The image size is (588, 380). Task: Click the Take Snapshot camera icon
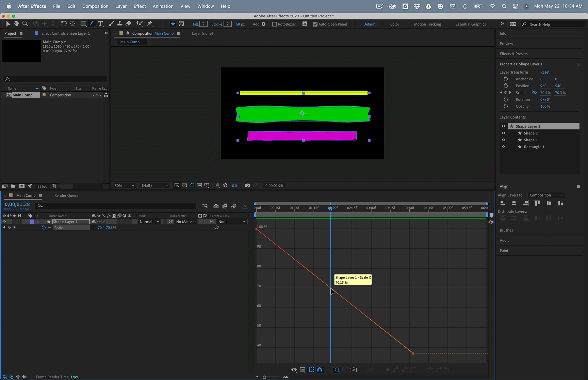[248, 186]
